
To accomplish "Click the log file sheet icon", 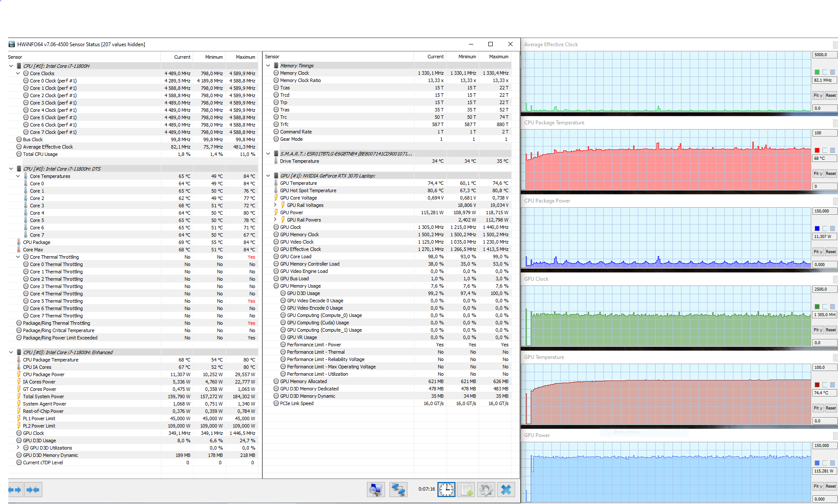I will tap(466, 489).
